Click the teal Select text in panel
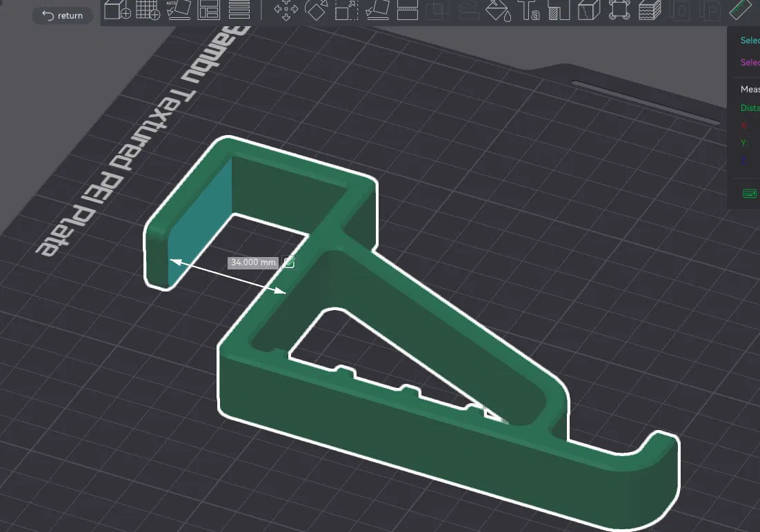 (750, 40)
